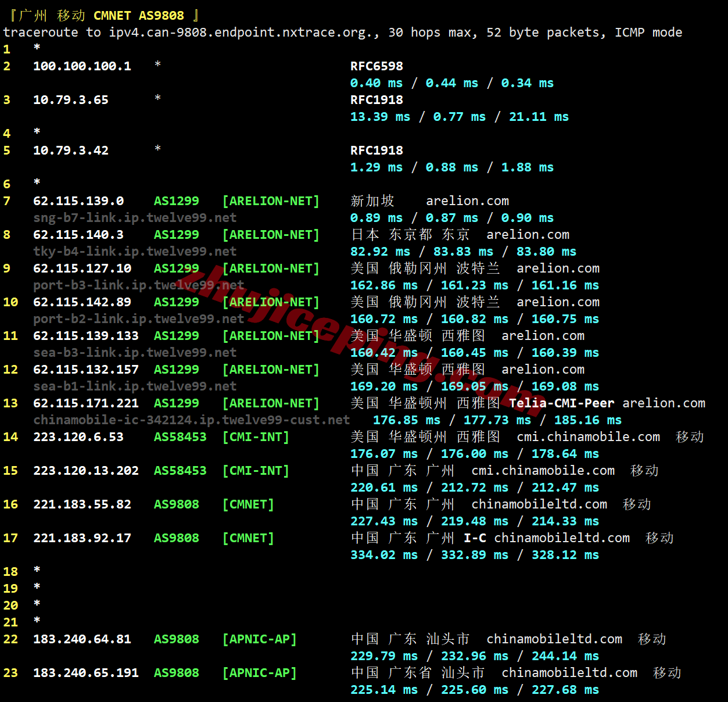Viewport: 728px width, 702px height.
Task: Select the RFC1918 label on hop 3
Action: pos(376,100)
